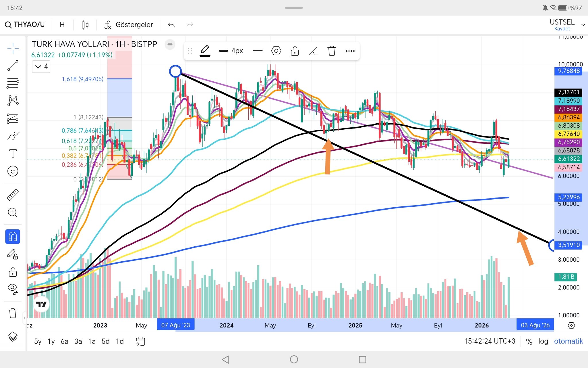Expand the collapsed indicator legend showing 4
This screenshot has width=588, height=368.
coord(41,67)
